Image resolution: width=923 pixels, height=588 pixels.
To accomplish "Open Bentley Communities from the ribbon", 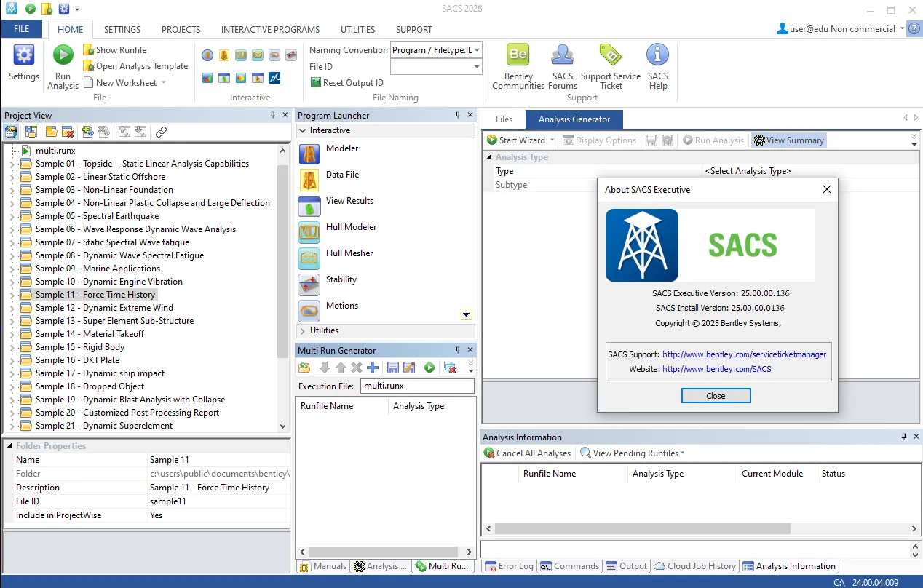I will 518,66.
